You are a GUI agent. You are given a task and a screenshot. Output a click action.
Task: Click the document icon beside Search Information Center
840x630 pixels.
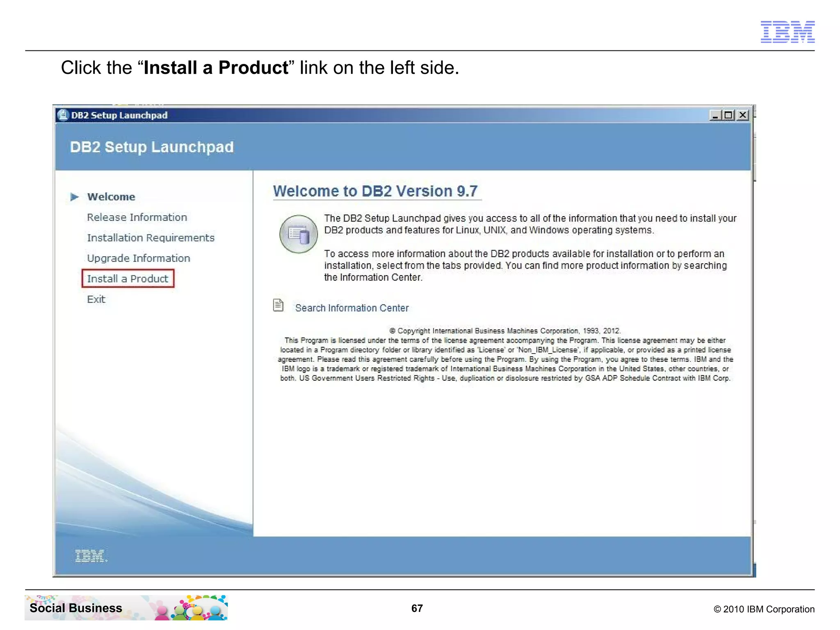pyautogui.click(x=278, y=305)
